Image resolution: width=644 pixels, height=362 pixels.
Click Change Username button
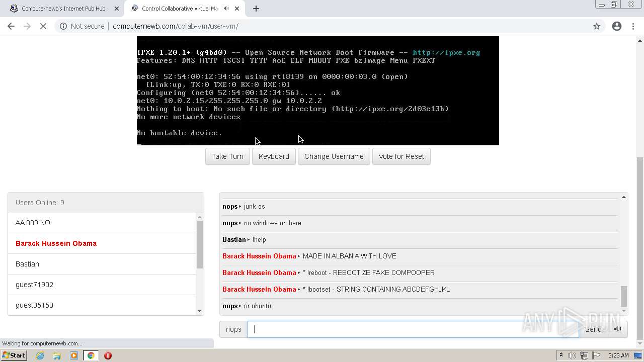334,156
